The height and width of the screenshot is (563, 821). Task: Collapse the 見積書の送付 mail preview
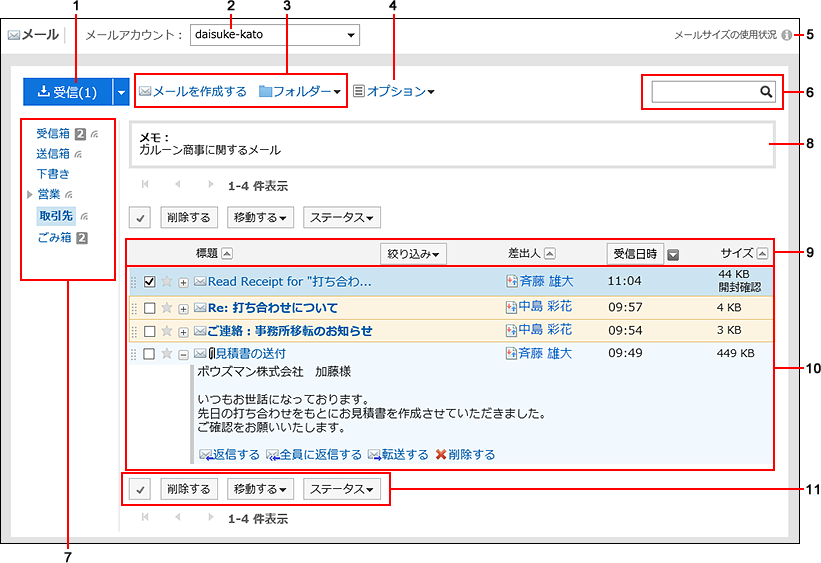click(x=183, y=355)
